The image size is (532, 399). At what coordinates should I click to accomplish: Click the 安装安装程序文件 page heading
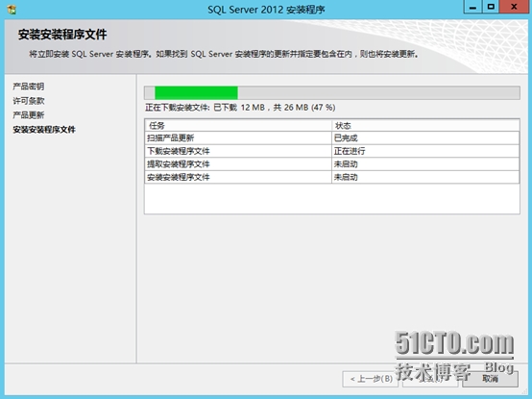[62, 35]
